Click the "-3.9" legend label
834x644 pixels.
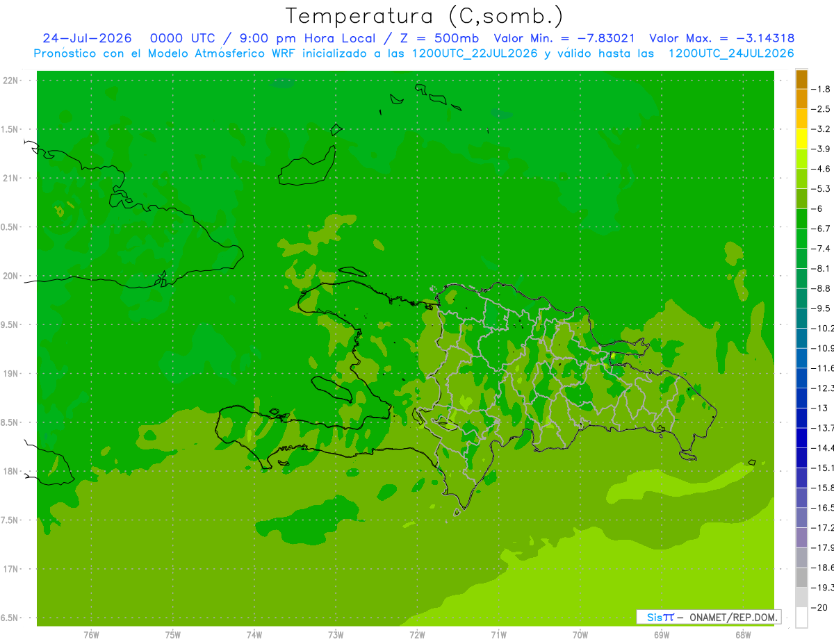pos(820,149)
